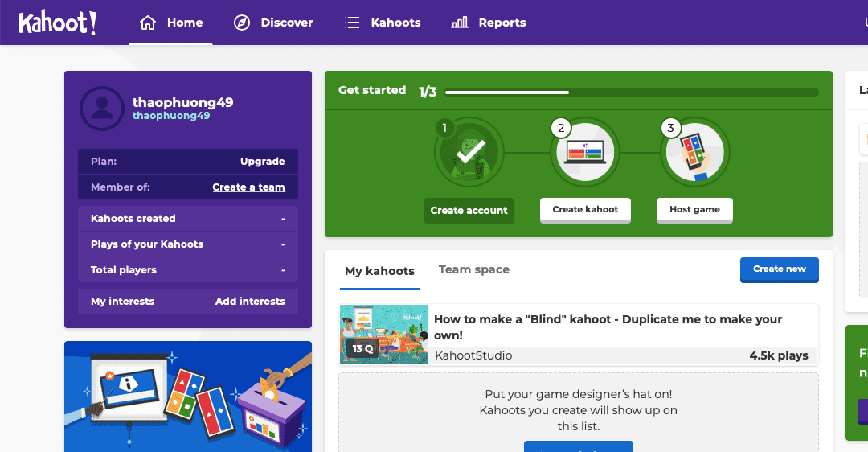Click the 13 Q question count badge
The image size is (868, 452).
[363, 348]
